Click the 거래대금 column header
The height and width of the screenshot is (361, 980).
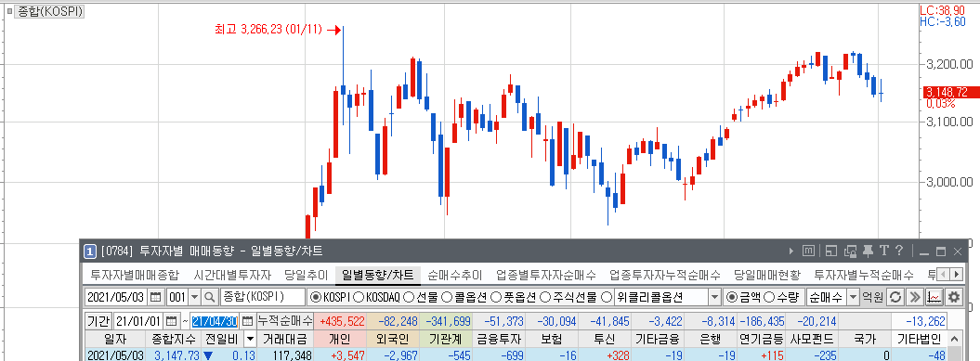click(x=285, y=339)
